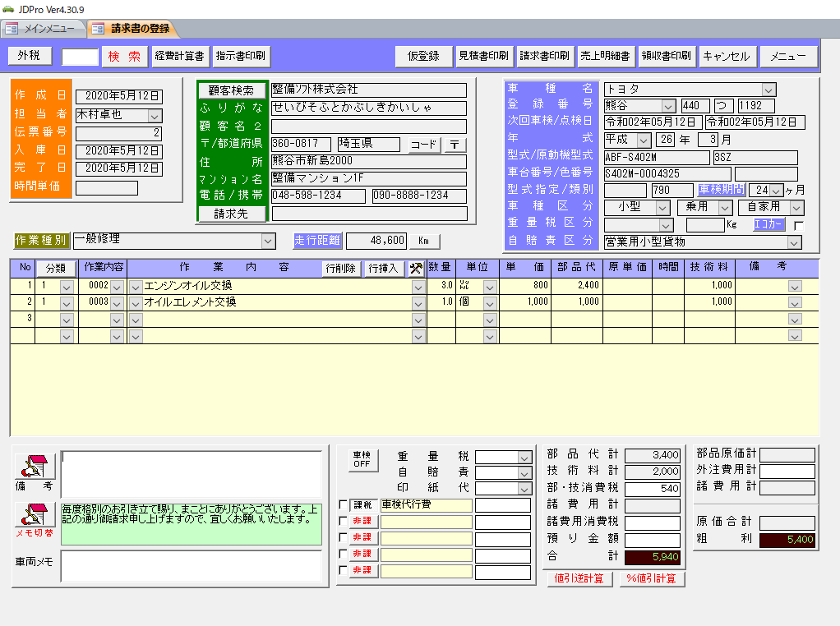Click the 顧客検索 button

tap(232, 90)
